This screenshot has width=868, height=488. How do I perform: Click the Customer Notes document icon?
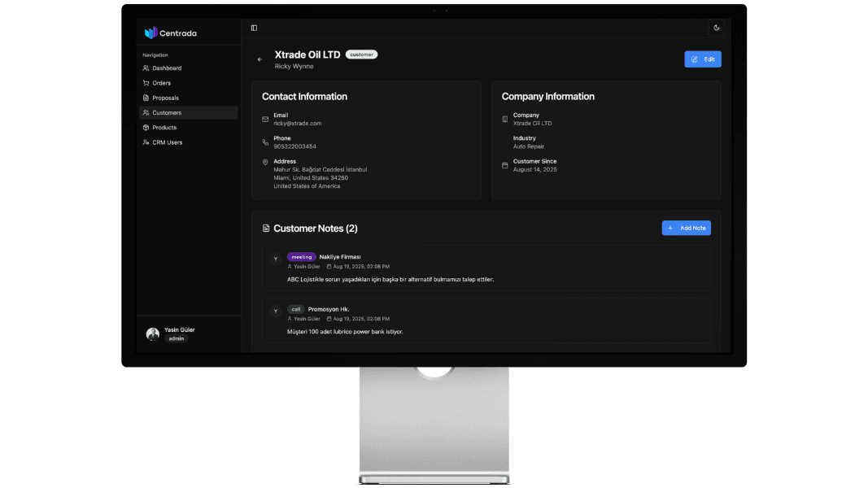click(266, 229)
